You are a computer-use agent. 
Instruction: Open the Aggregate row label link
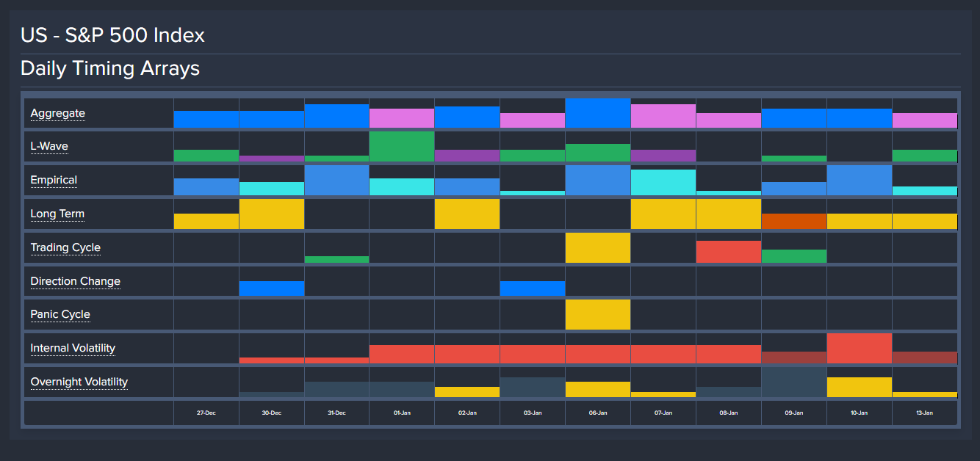pos(57,113)
